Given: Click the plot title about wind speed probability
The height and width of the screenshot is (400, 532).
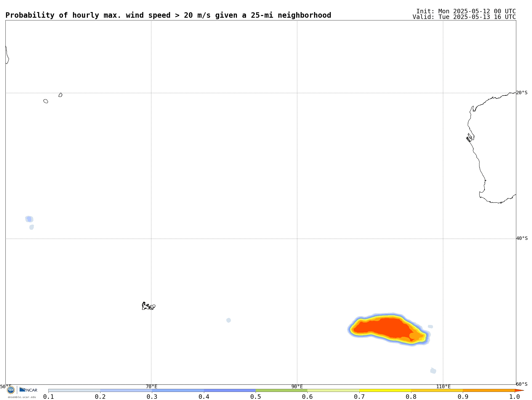Looking at the screenshot, I should point(168,15).
